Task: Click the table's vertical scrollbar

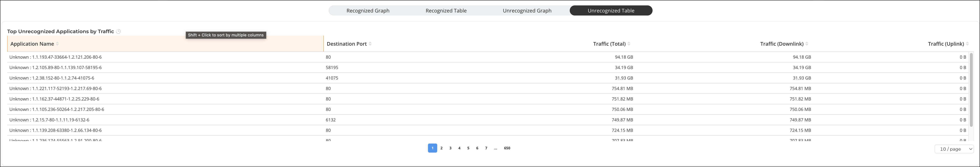Action: (x=971, y=90)
